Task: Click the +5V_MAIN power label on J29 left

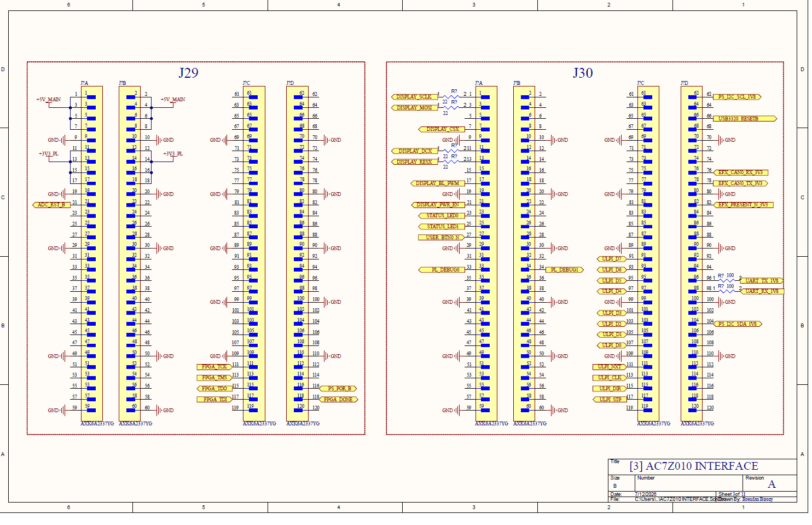Action: coord(49,100)
